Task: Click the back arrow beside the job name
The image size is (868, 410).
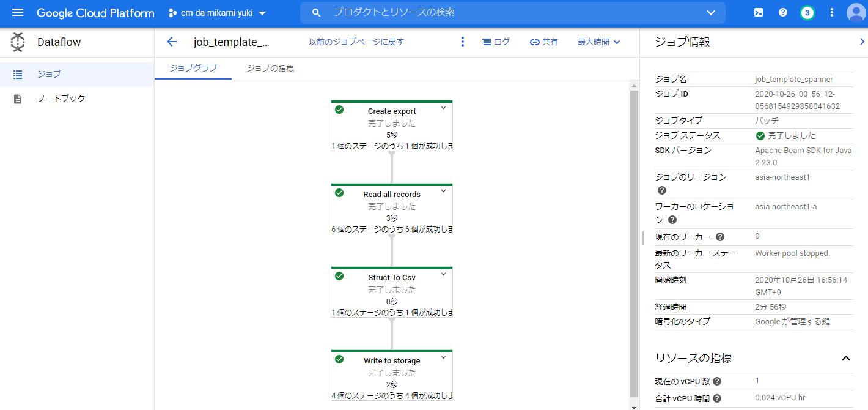Action: pos(171,42)
